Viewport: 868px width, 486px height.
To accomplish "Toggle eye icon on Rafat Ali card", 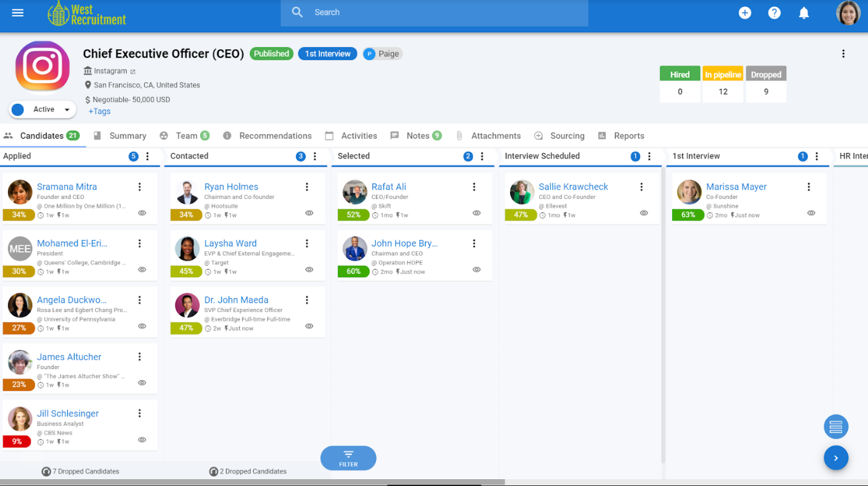I will [477, 213].
